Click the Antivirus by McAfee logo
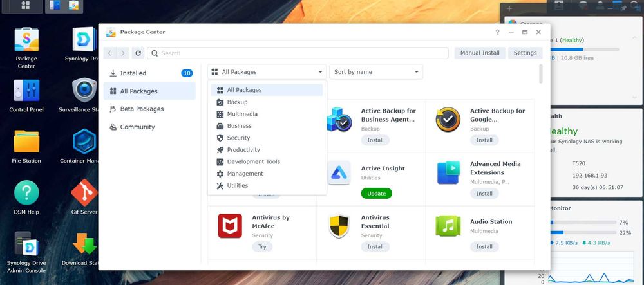The height and width of the screenshot is (285, 644). pos(230,226)
